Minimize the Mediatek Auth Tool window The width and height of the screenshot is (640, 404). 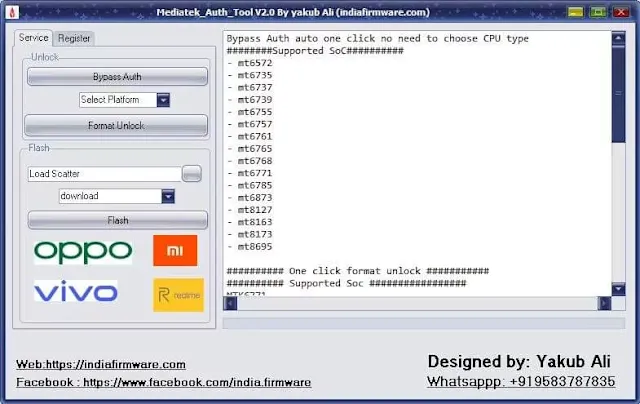point(576,12)
